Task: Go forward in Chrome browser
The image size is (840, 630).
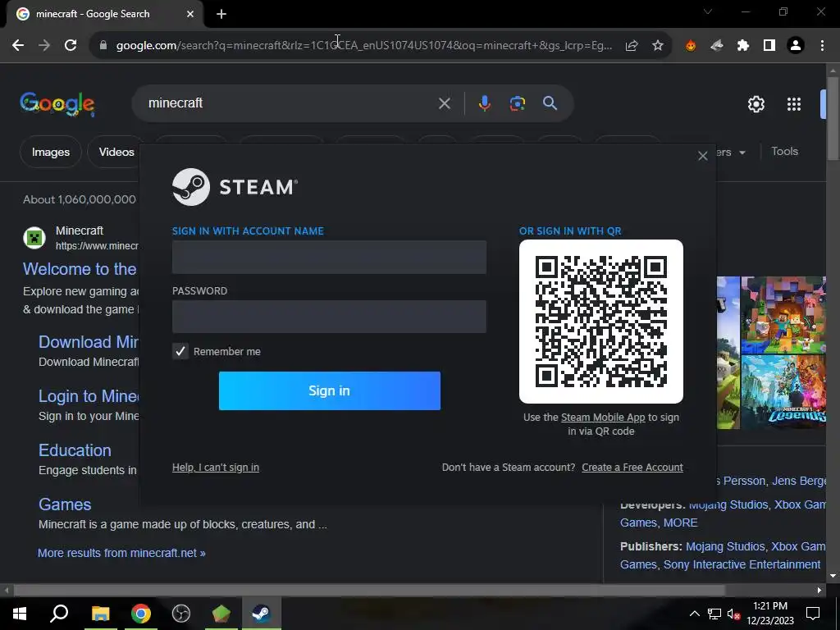Action: (x=44, y=46)
